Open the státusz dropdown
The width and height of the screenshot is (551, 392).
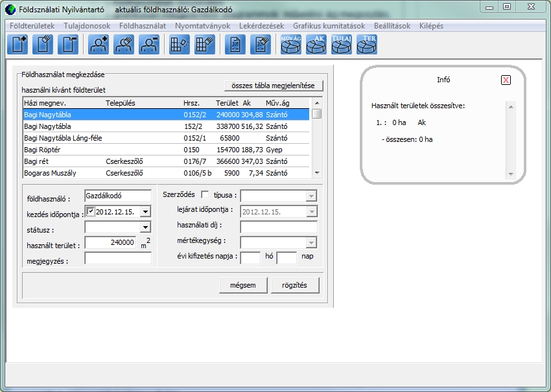tap(145, 227)
